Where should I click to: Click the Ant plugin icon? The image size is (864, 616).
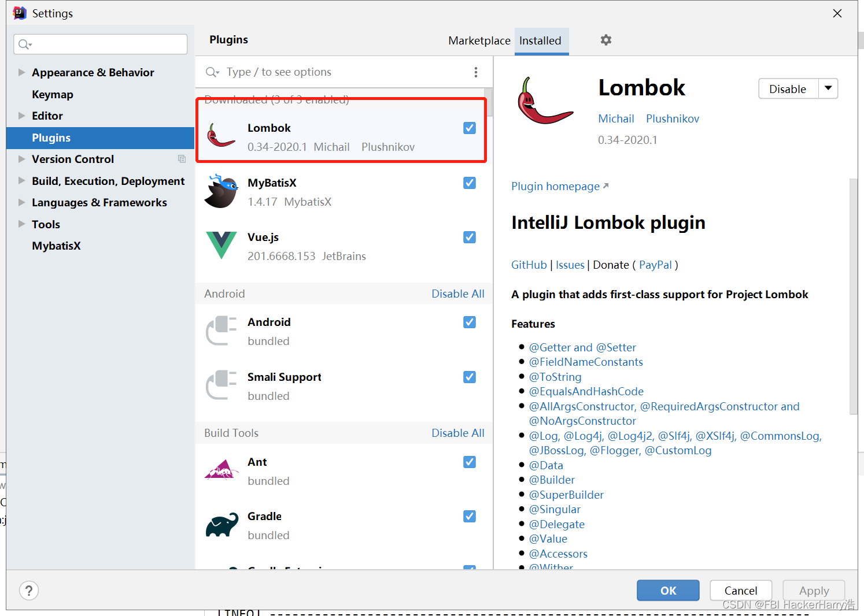[x=221, y=470]
